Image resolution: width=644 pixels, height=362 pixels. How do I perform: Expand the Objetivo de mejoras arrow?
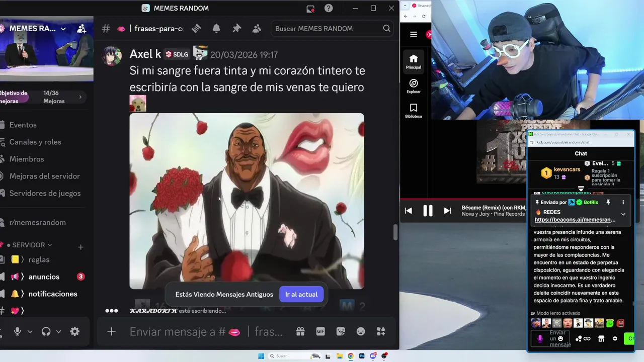click(80, 97)
